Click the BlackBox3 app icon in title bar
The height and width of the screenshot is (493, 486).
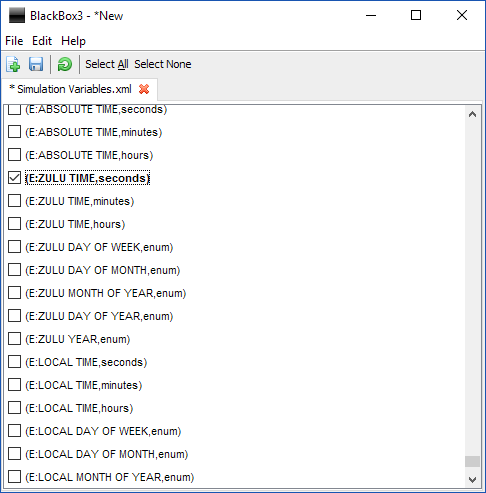[x=17, y=16]
